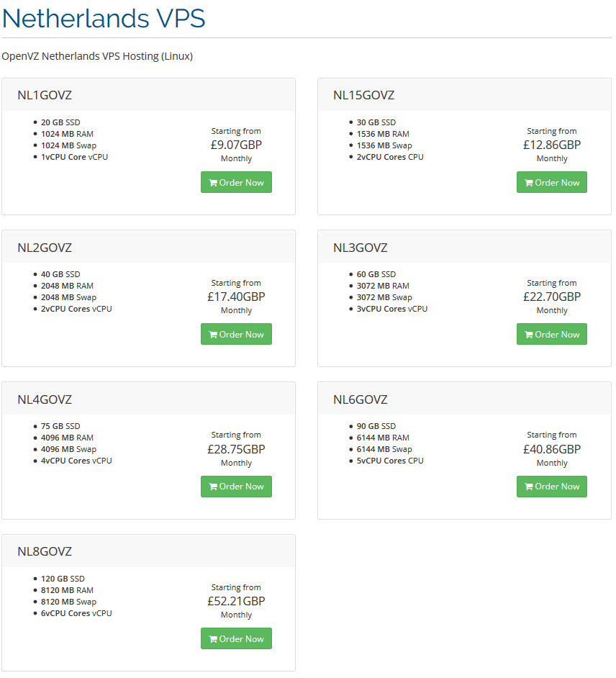Click the NL3GOVZ plan title
The height and width of the screenshot is (678, 616).
coord(360,248)
